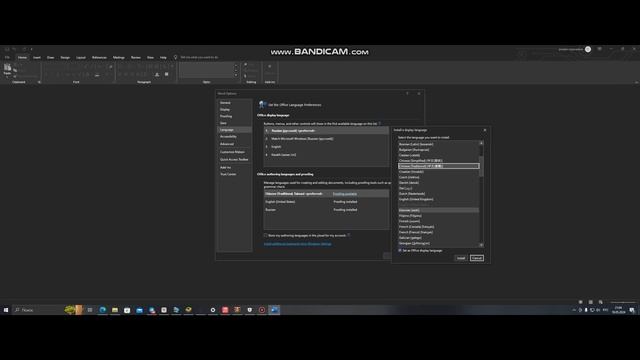Switch to the Layout ribbon tab
This screenshot has height=360, width=640.
tap(81, 58)
